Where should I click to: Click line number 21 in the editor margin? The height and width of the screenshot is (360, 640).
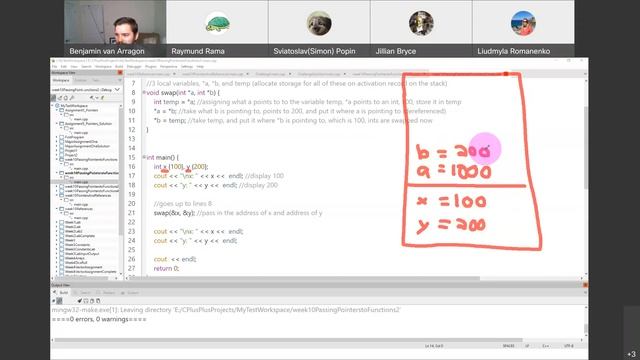tap(131, 213)
